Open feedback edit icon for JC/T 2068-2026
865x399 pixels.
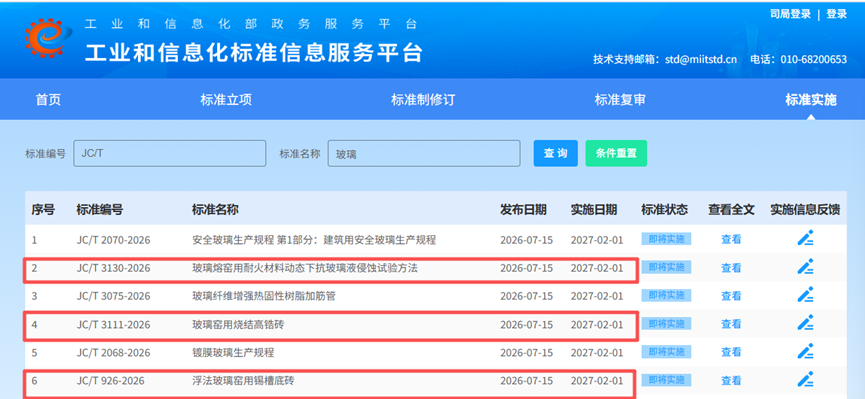click(805, 352)
